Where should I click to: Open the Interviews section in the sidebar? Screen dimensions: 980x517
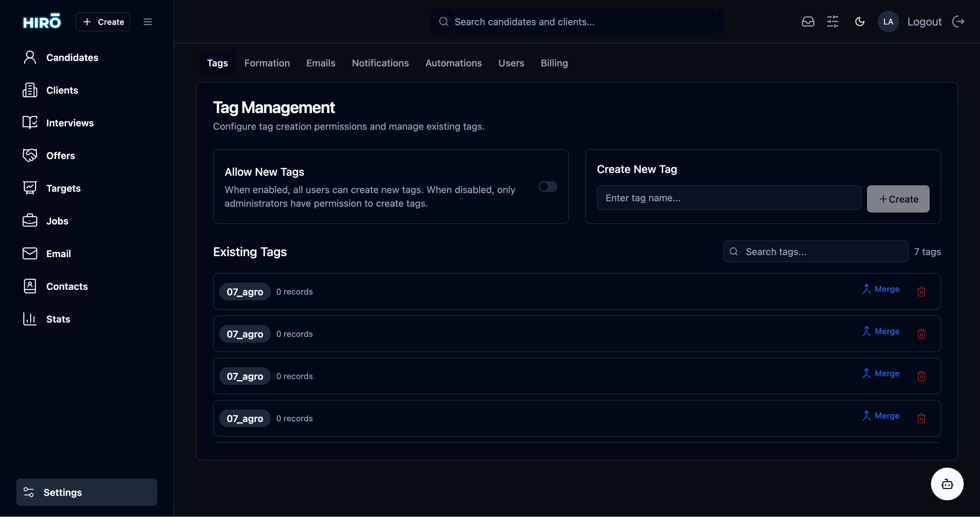tap(70, 123)
